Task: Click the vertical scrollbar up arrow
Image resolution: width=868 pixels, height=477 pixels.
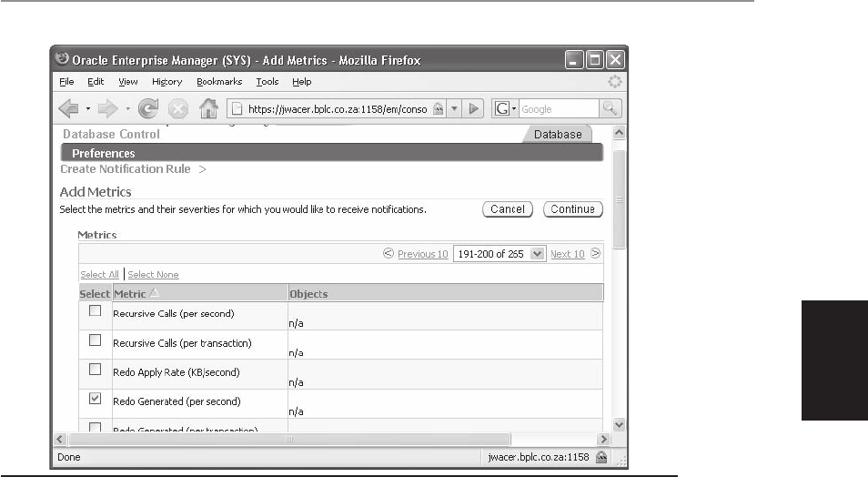Action: (619, 132)
